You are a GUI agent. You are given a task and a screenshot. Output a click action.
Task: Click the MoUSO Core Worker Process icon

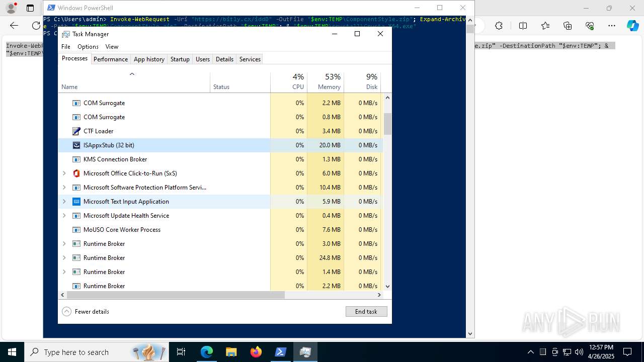[76, 230]
